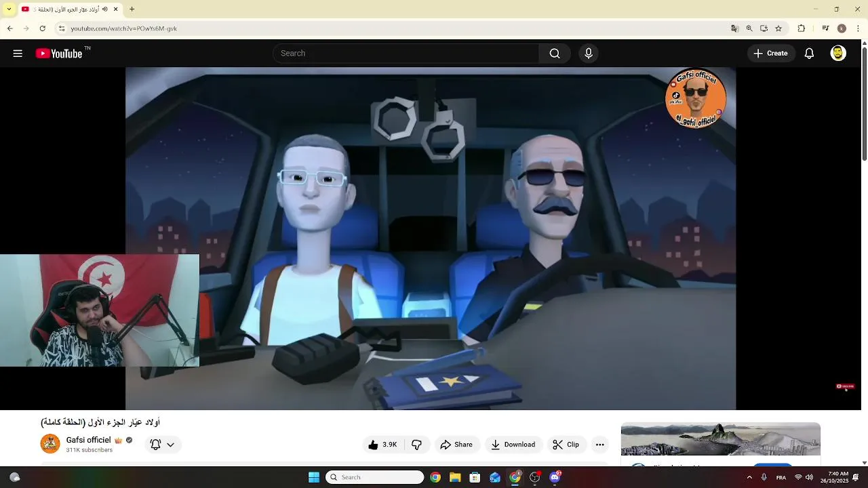
Task: Open the tab search dropdown arrow
Action: 9,9
